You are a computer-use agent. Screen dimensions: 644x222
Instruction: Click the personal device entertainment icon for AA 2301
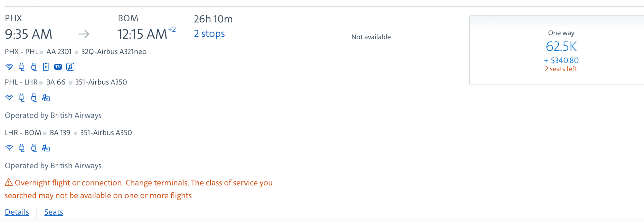[46, 67]
